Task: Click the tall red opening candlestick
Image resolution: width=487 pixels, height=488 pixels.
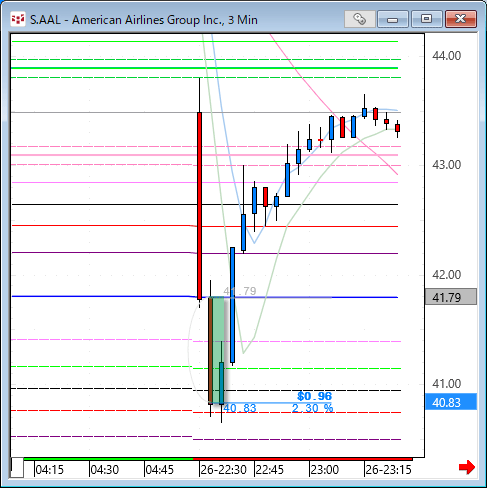Action: (x=199, y=206)
